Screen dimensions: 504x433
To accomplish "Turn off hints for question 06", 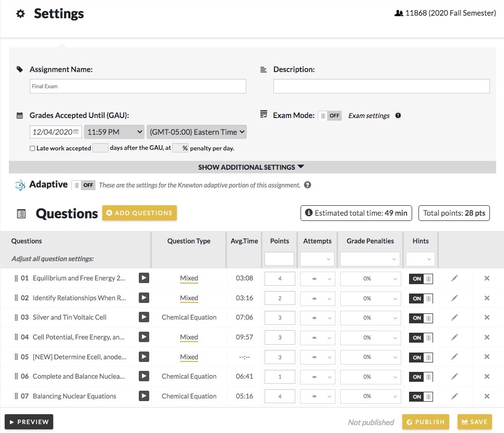I will tap(421, 377).
